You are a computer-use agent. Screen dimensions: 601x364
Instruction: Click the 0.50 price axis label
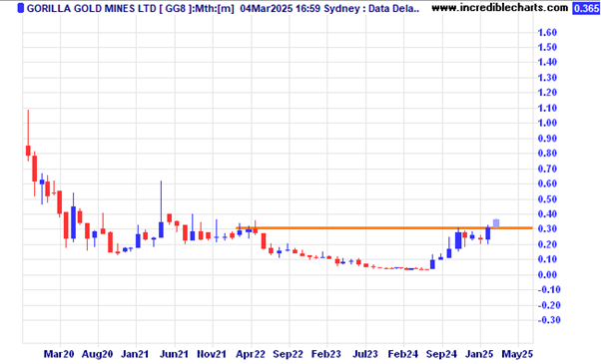547,199
